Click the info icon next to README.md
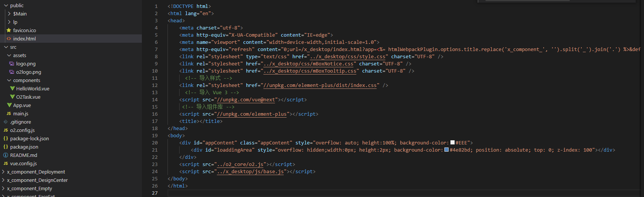 [x=6, y=155]
